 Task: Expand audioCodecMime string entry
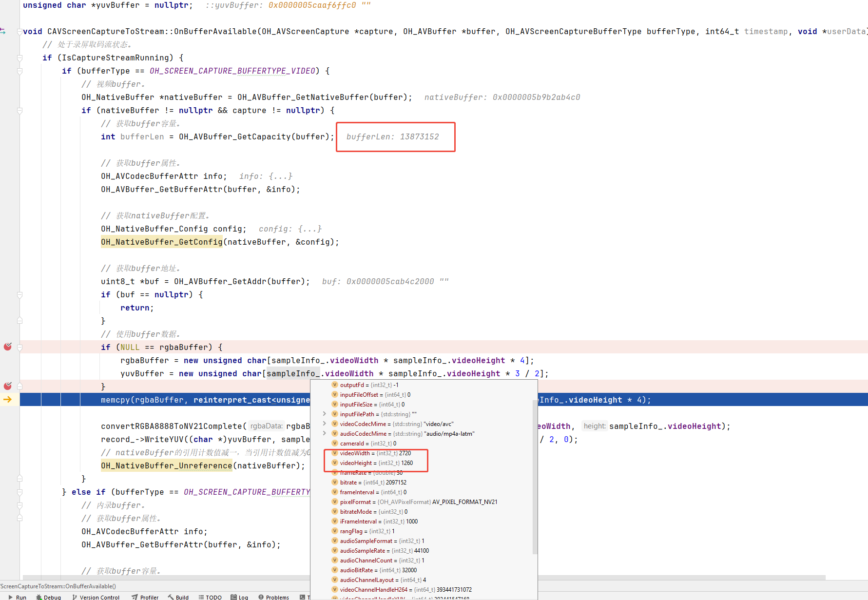point(325,433)
